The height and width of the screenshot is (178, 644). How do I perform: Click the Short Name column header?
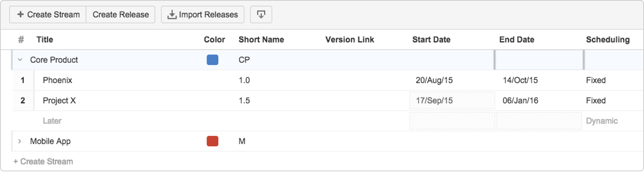(x=261, y=40)
